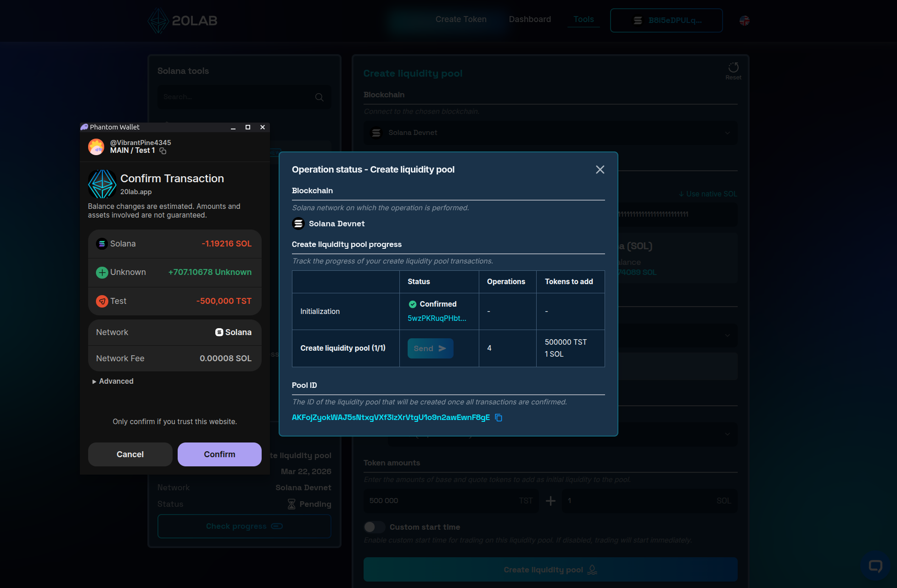Expand the Advanced section in Phantom
This screenshot has width=897, height=588.
click(113, 381)
